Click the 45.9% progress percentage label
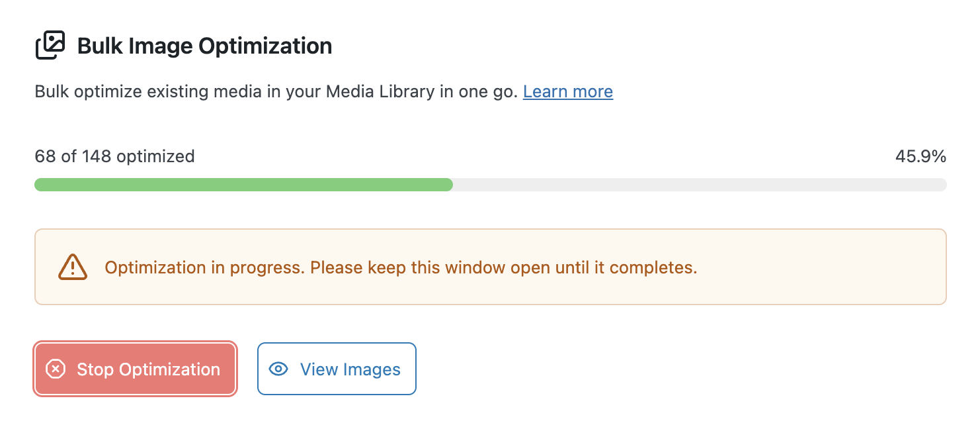This screenshot has width=980, height=425. [x=920, y=157]
